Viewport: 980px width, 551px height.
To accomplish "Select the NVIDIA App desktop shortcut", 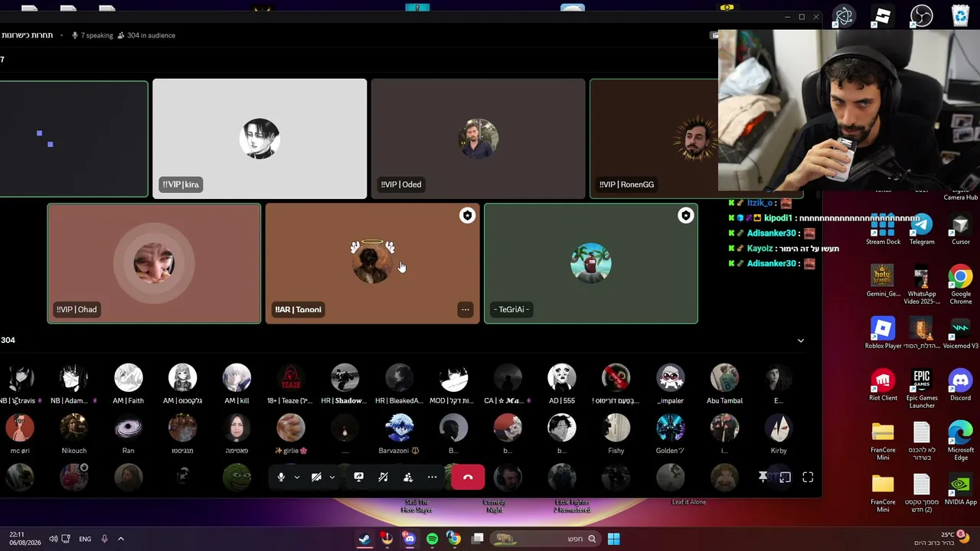I will [x=961, y=490].
